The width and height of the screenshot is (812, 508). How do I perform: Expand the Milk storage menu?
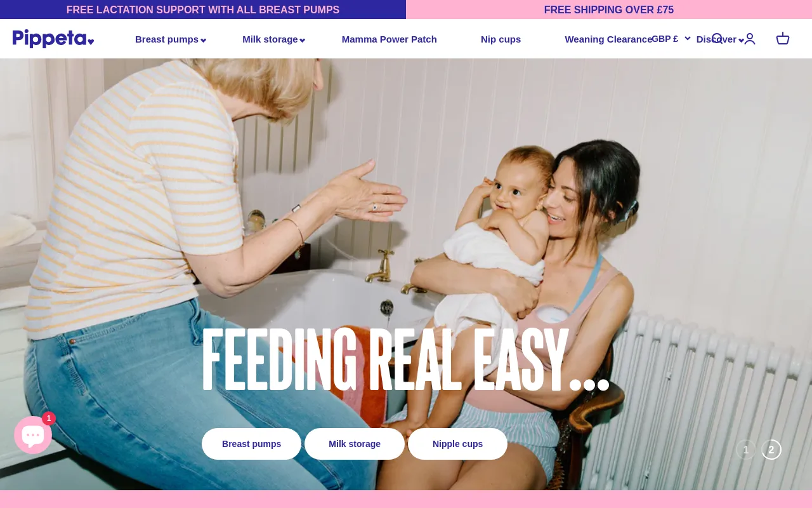(274, 39)
